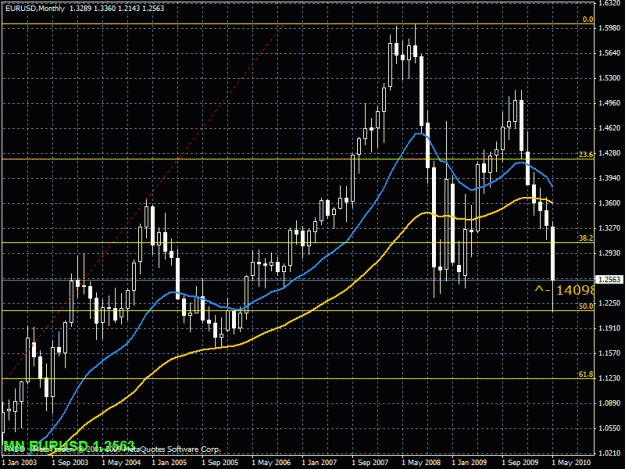Click the 1.0890 price axis label
This screenshot has width=625, height=469.
[x=609, y=403]
